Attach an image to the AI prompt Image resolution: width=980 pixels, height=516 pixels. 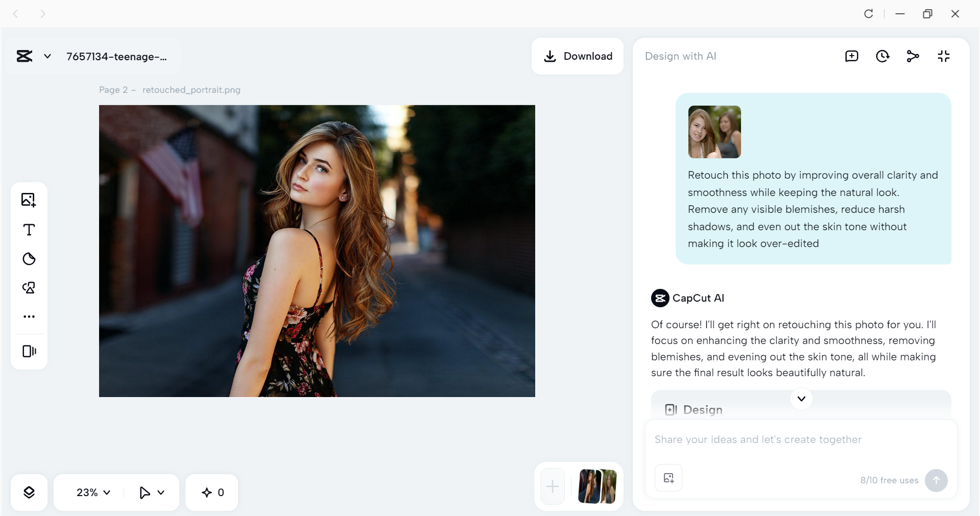click(668, 478)
